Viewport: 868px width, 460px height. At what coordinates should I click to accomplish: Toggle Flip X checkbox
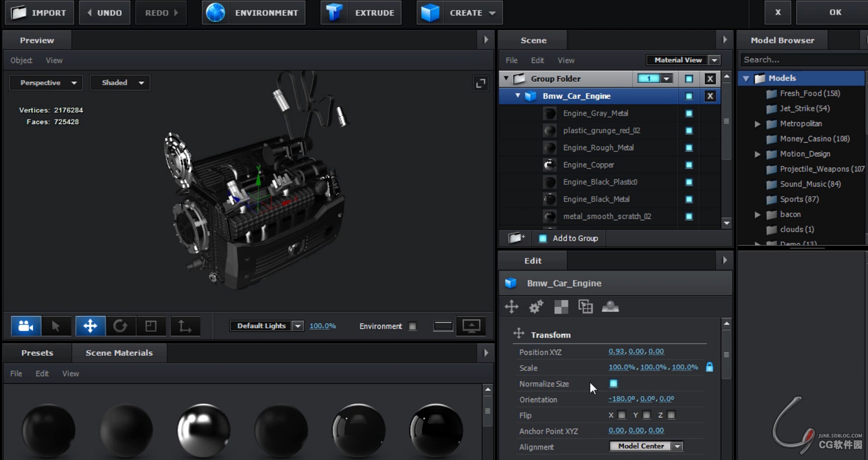(622, 415)
